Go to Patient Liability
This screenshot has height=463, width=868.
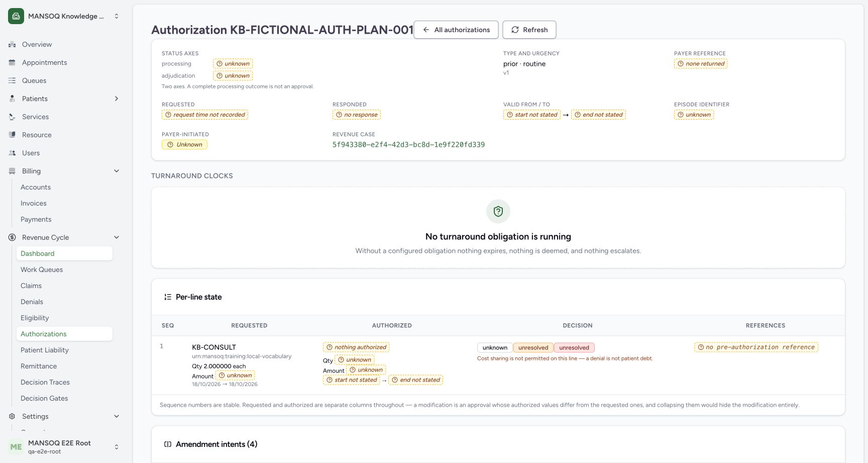click(64, 350)
